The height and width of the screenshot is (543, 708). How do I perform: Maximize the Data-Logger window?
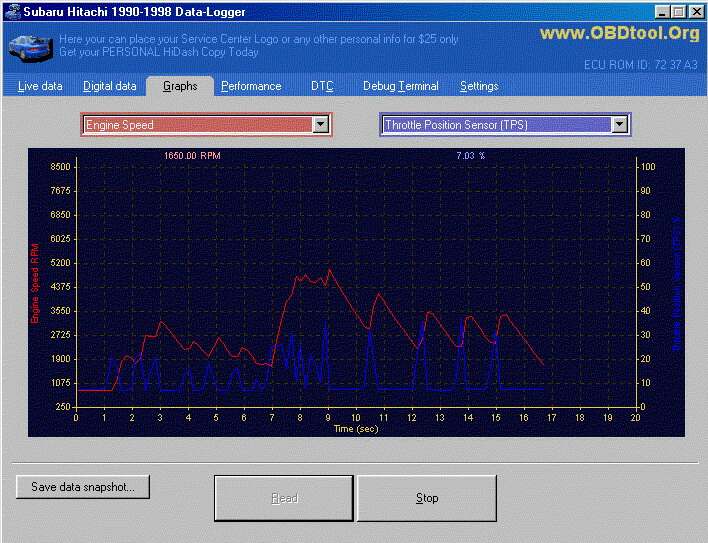coord(678,12)
